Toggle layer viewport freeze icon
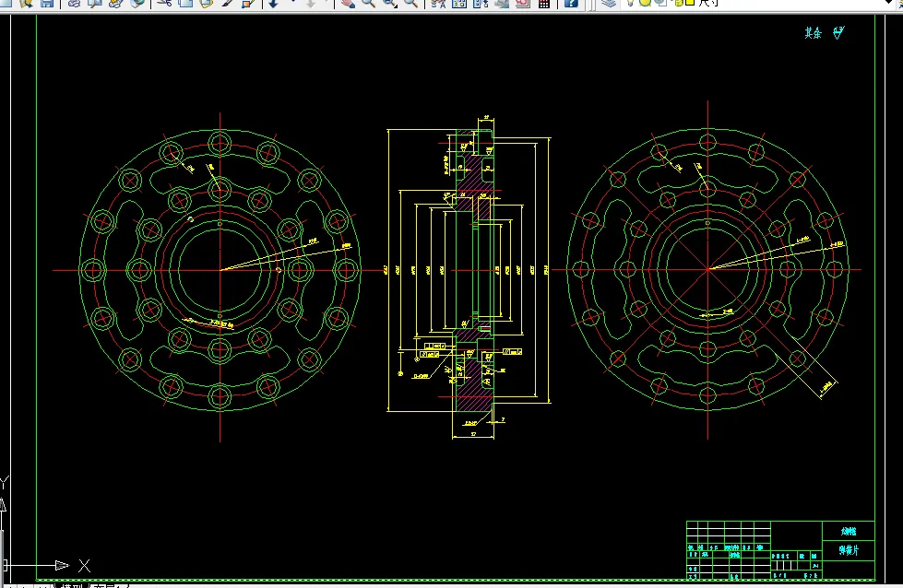This screenshot has width=903, height=588. tap(660, 2)
